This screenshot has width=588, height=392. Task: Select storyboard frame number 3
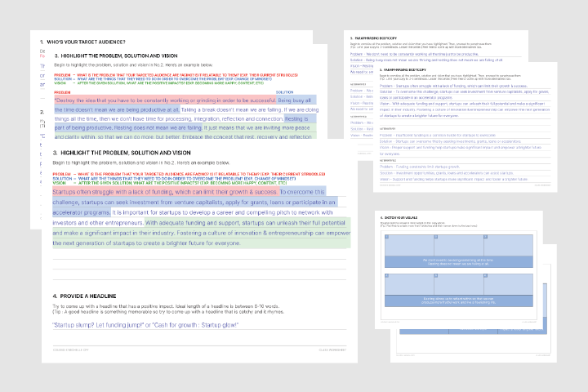(x=509, y=245)
